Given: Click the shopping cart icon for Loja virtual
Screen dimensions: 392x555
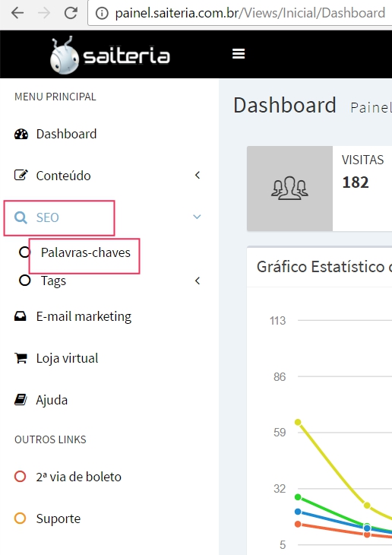Looking at the screenshot, I should click(x=21, y=358).
